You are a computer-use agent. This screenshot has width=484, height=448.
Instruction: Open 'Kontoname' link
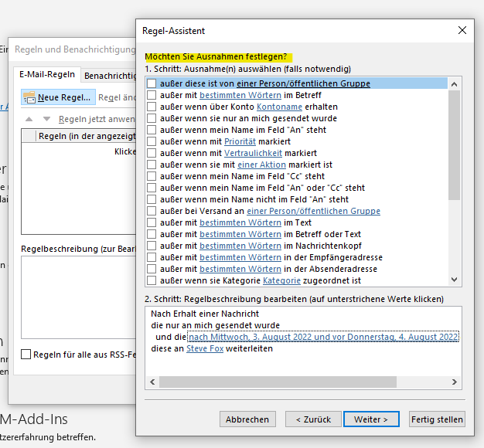tap(279, 107)
